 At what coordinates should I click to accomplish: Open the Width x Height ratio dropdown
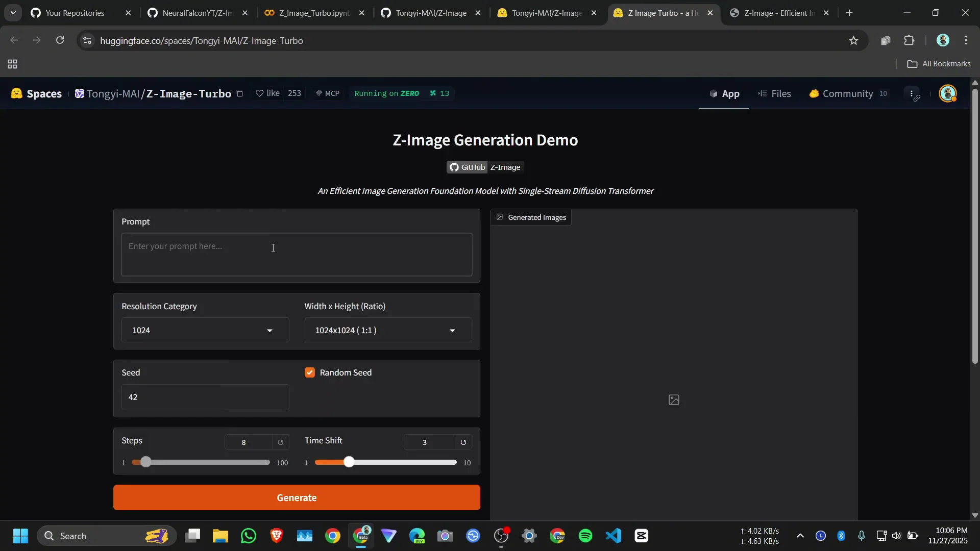click(388, 330)
